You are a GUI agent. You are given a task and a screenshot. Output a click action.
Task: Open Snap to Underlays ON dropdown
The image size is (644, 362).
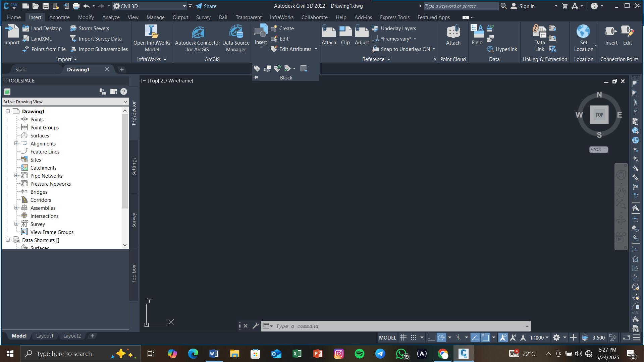[x=434, y=49]
